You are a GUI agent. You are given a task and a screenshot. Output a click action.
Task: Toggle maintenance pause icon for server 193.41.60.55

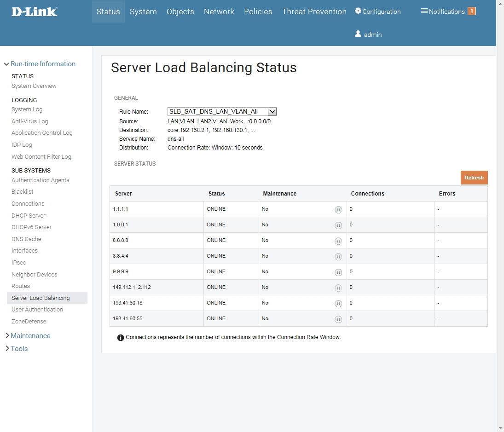338,319
